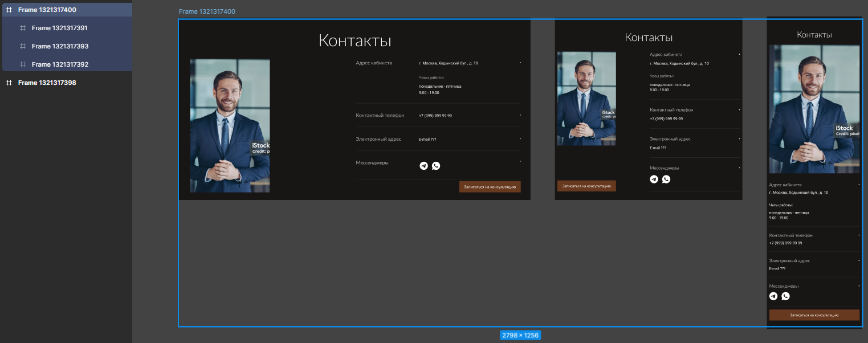Click 'Записаться на консультацию' button in desktop layout
The height and width of the screenshot is (343, 868).
[490, 187]
